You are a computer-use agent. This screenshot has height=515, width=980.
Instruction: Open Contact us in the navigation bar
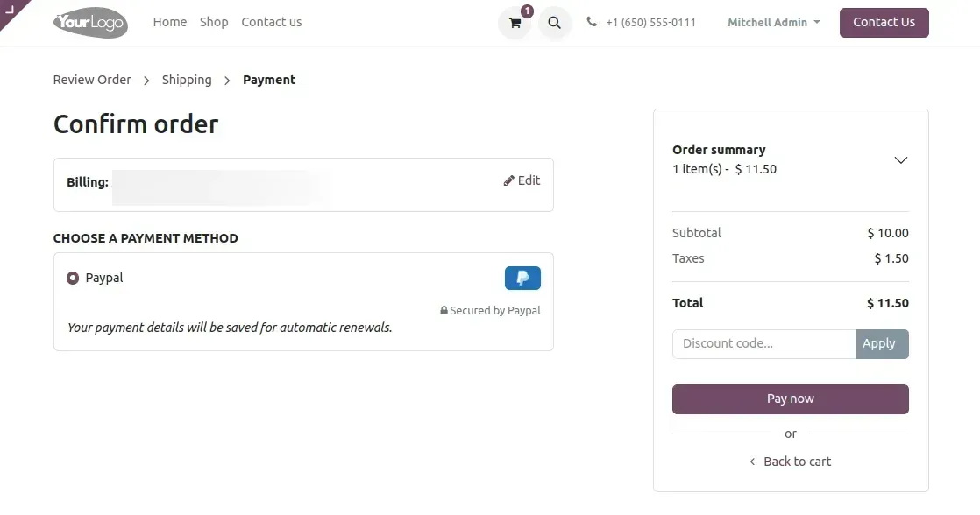[x=271, y=22]
